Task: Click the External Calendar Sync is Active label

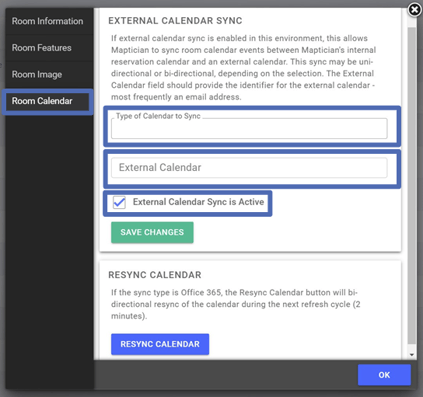Action: tap(198, 202)
